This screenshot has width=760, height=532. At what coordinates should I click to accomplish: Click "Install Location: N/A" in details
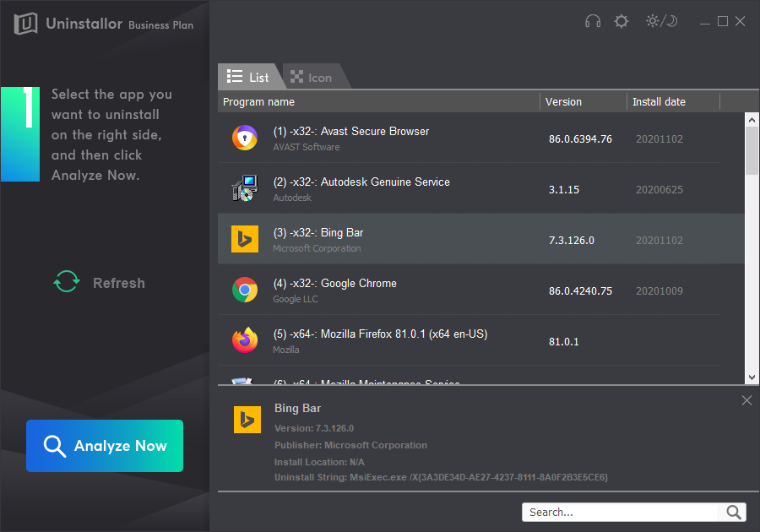point(319,462)
